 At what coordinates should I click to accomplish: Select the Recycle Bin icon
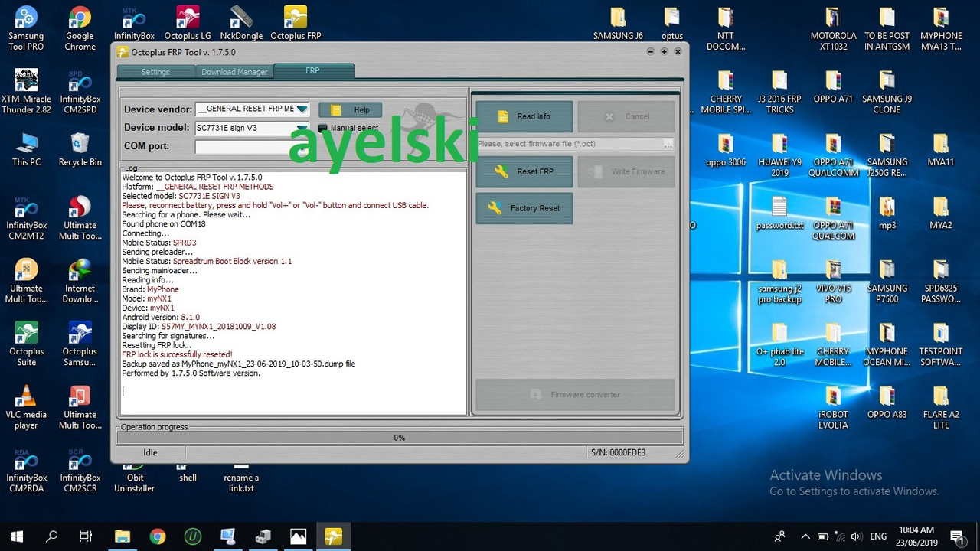80,149
